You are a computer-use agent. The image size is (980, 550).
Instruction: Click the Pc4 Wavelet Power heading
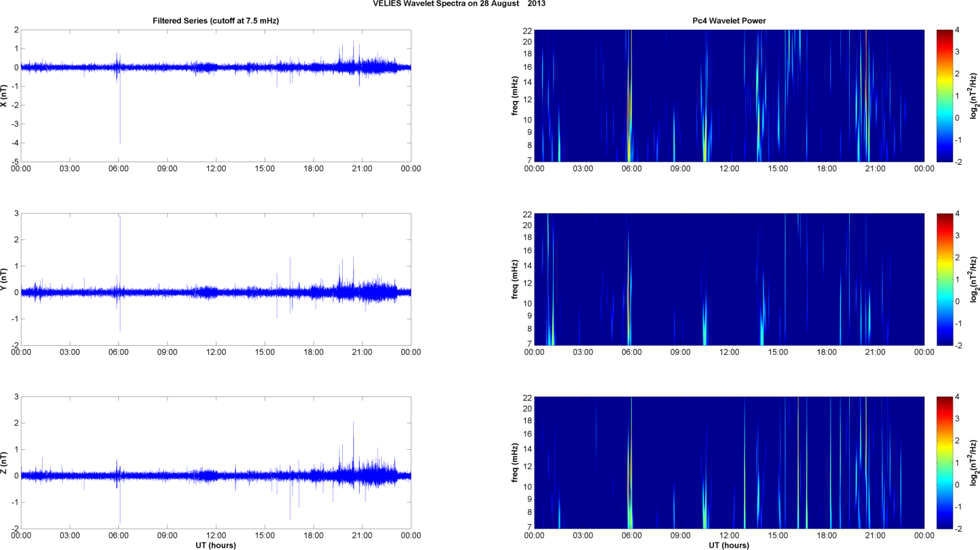[x=728, y=21]
